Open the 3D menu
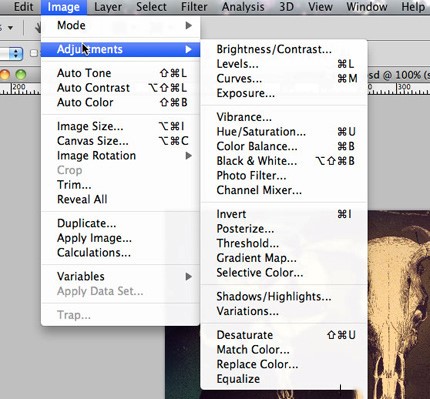 point(286,7)
